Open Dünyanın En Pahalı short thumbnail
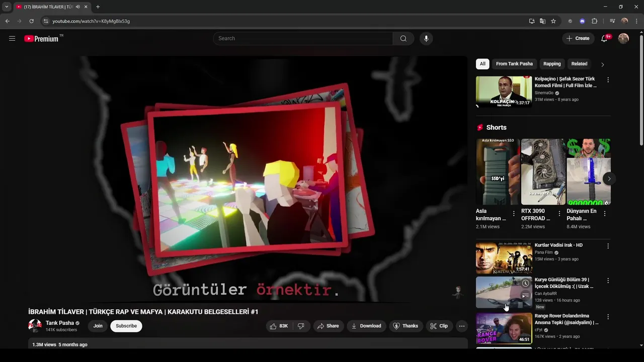This screenshot has width=644, height=362. [x=589, y=171]
